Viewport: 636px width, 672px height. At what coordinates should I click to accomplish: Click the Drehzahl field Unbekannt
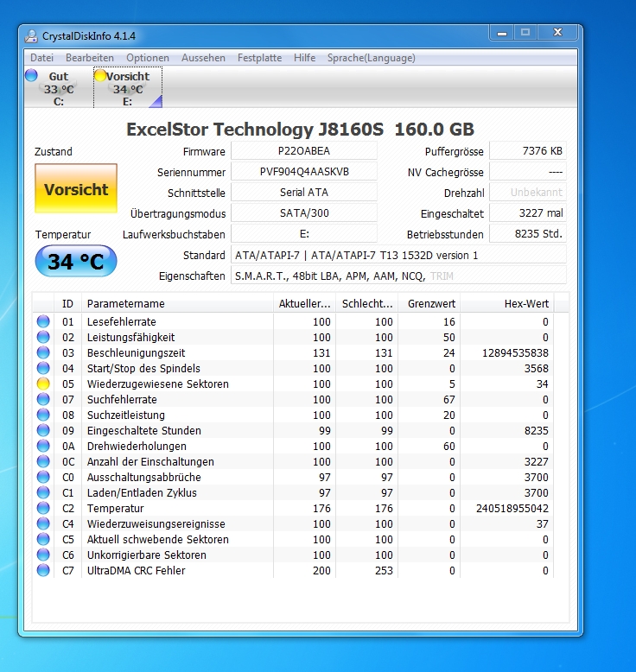(x=528, y=193)
